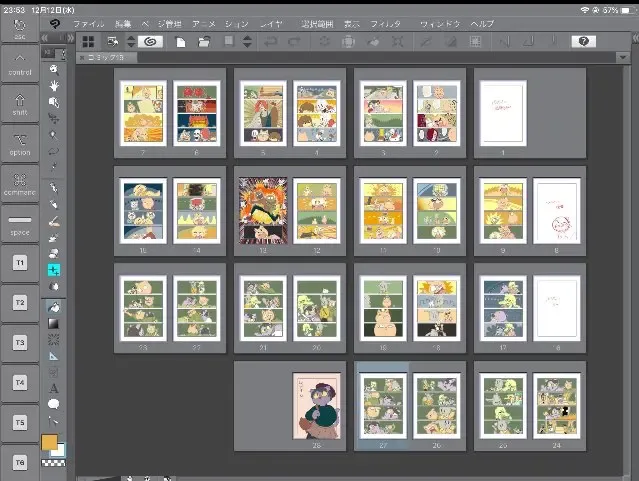Toggle the control modifier key

[x=20, y=66]
